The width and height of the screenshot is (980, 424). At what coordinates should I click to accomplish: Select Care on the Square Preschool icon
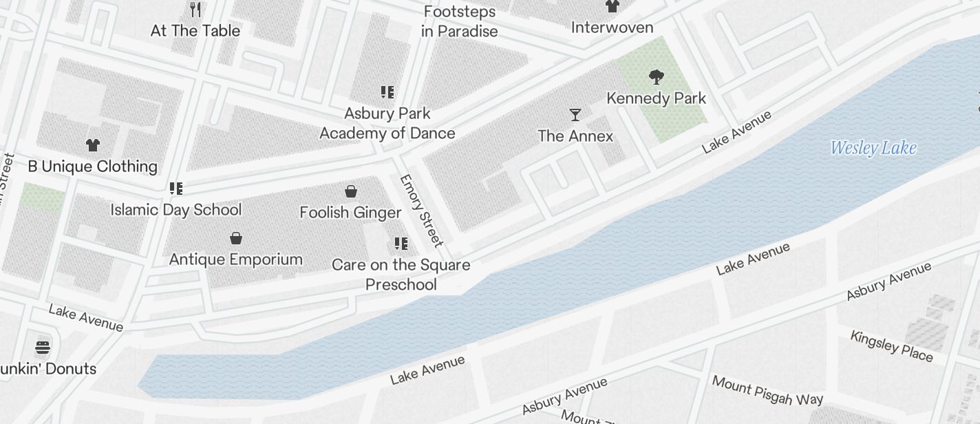point(401,243)
